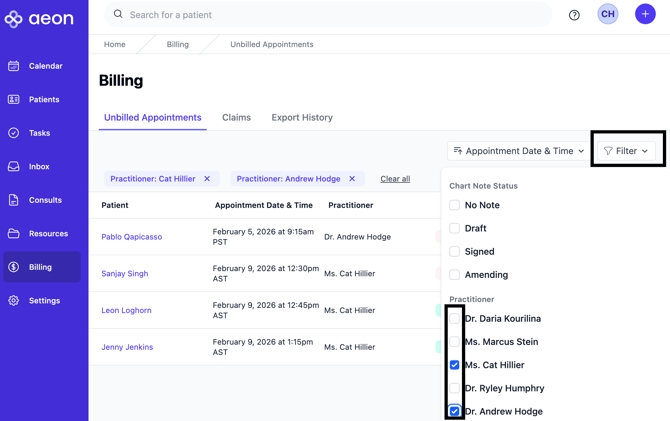Click the purple plus add button
Viewport: 670px width, 421px height.
click(x=645, y=14)
